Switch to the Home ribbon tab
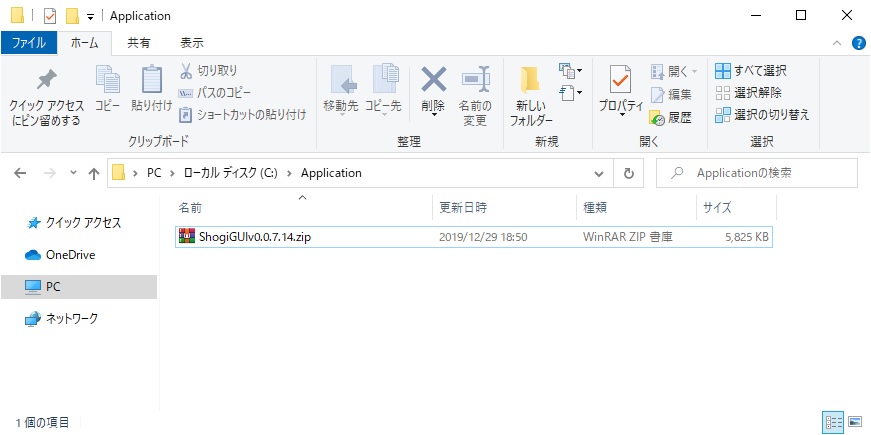 (84, 43)
